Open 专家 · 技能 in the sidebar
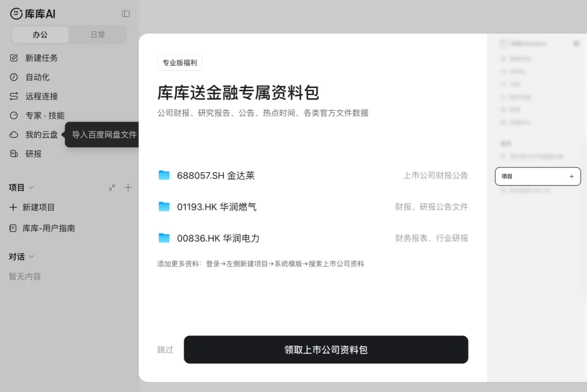 point(45,115)
